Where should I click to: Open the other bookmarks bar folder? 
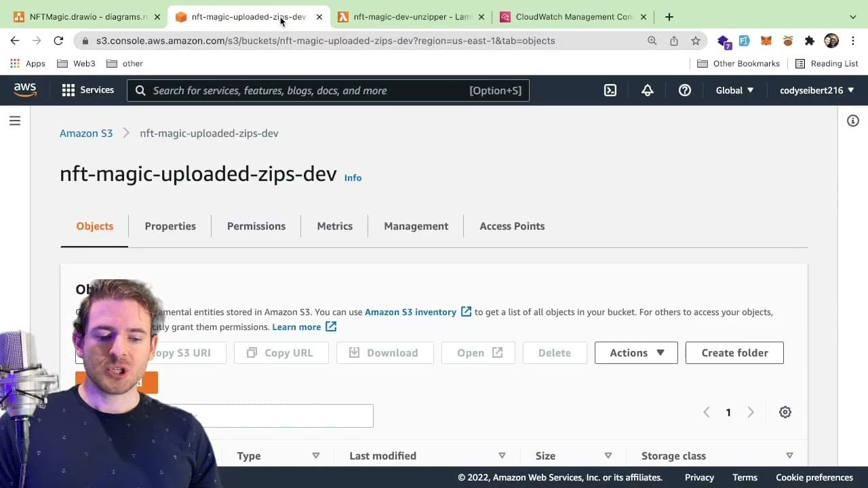125,64
